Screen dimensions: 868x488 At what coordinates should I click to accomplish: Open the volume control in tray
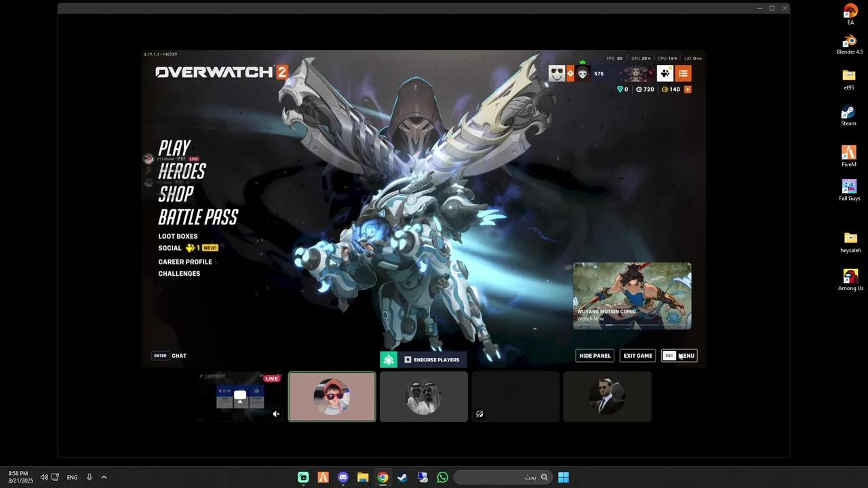[44, 477]
